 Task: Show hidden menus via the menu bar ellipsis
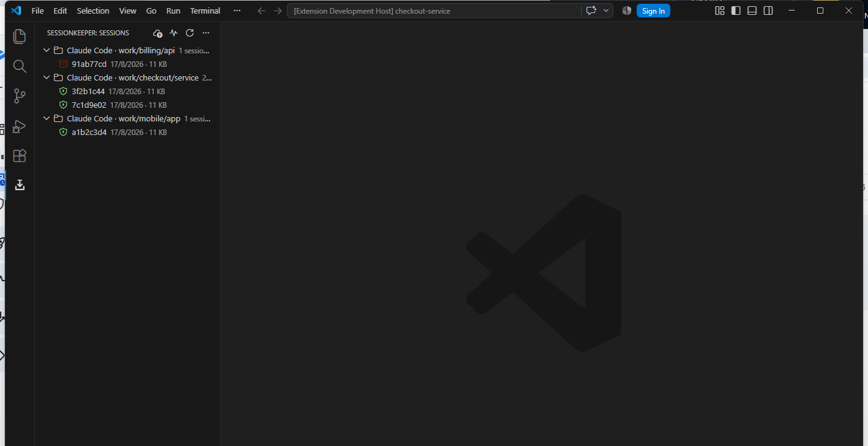coord(237,11)
